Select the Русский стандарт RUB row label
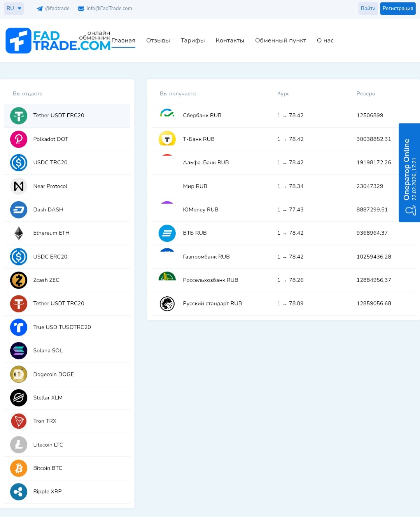The image size is (420, 517). coord(212,304)
